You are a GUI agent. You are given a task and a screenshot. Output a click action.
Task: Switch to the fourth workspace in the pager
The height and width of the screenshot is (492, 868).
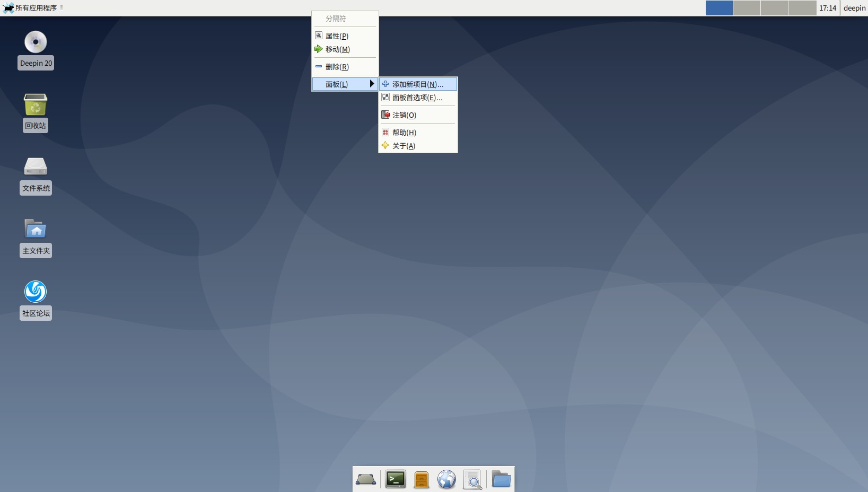click(x=802, y=8)
